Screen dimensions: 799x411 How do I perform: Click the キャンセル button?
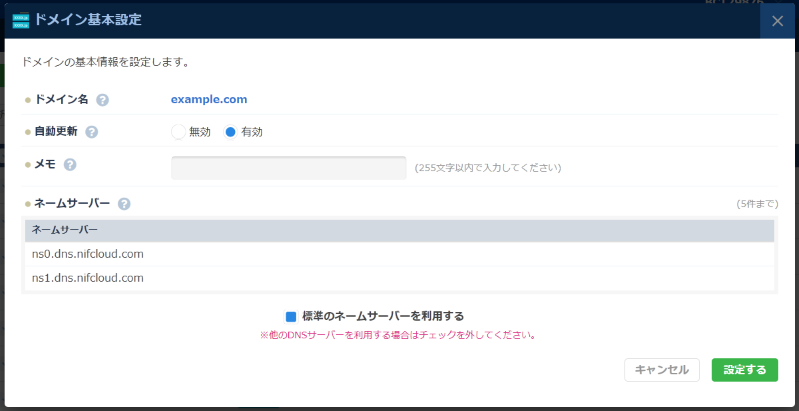662,370
